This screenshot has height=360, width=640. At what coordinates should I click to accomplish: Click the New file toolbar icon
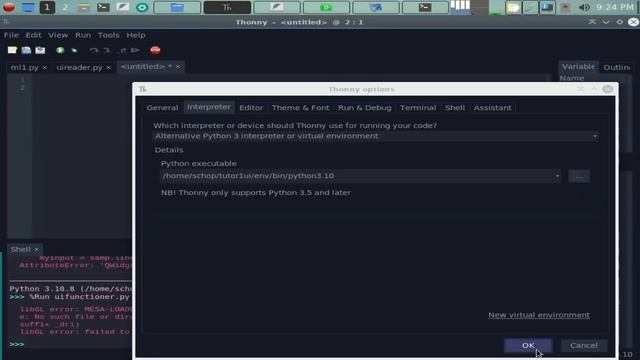(x=12, y=50)
